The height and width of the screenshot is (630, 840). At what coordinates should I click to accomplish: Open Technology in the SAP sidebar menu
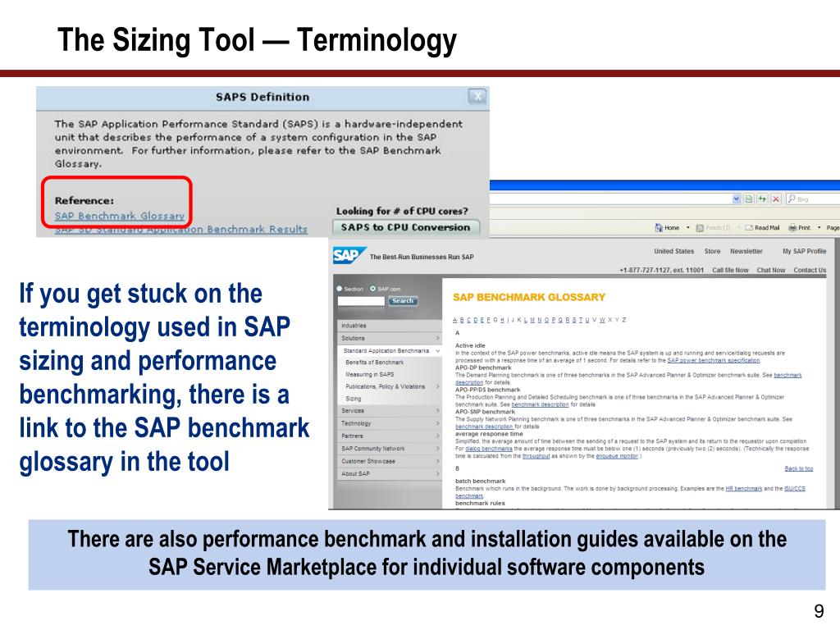pos(388,423)
